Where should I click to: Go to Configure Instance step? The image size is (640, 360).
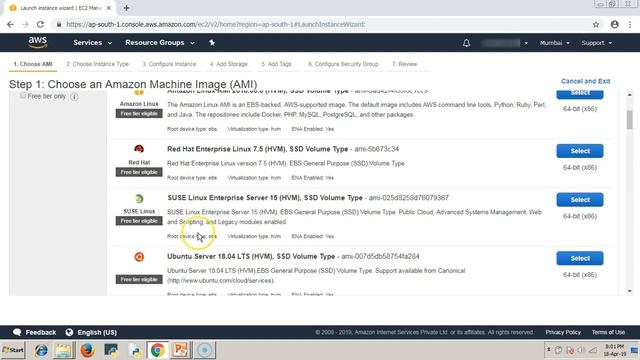(169, 64)
